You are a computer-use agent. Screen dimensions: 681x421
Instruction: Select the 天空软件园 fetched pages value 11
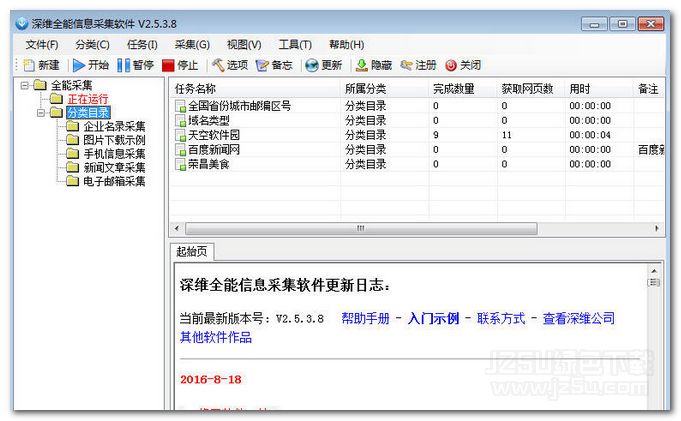pos(506,135)
